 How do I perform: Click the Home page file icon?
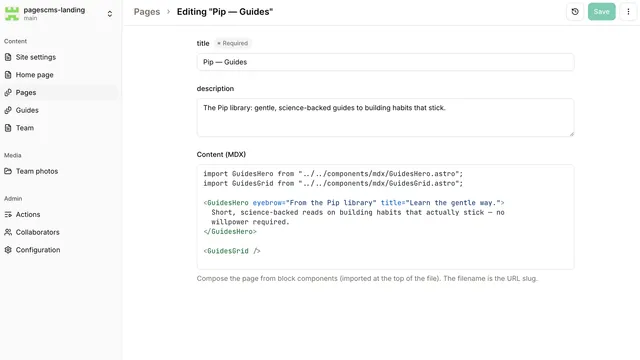point(8,75)
